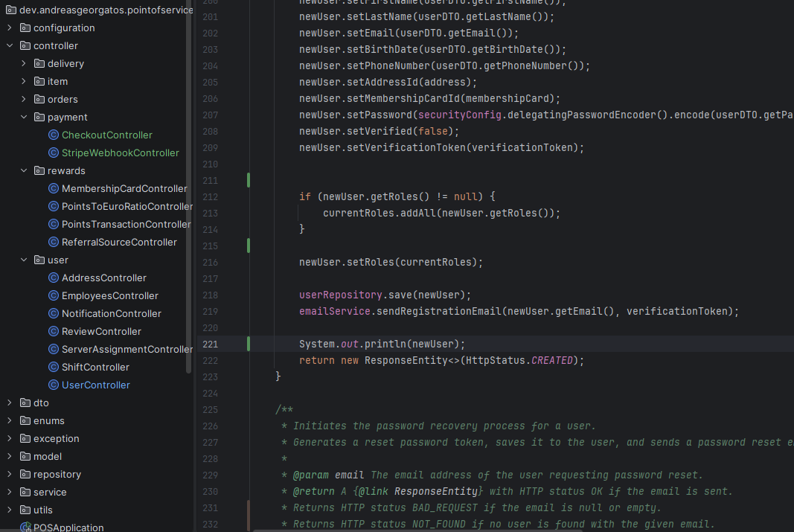Expand the dto package
This screenshot has height=532, width=794.
coord(9,403)
